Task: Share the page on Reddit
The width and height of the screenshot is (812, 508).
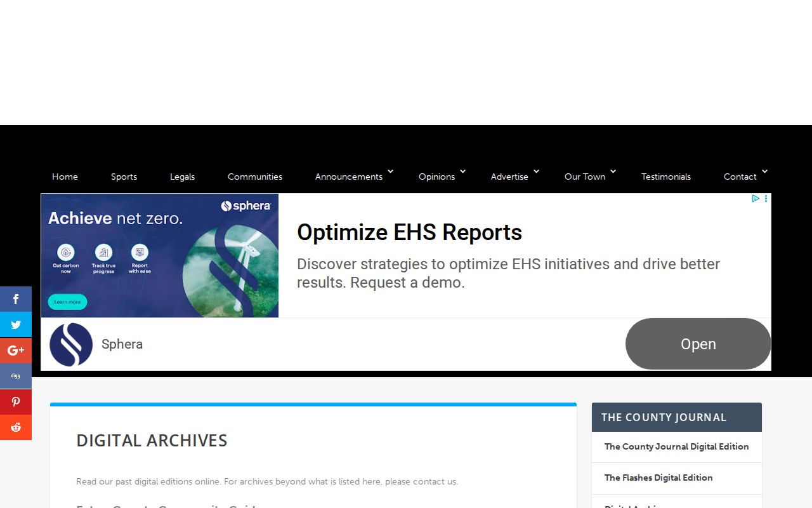Action: coord(16,427)
